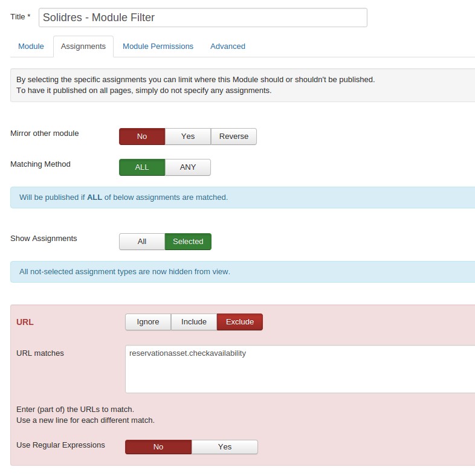The height and width of the screenshot is (476, 475).
Task: Click the Title text field
Action: coord(202,18)
